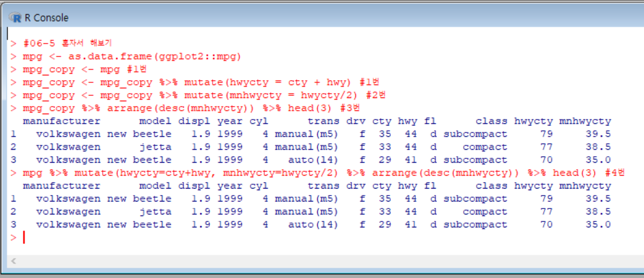Click hwycty value 77 in #4번 output
The image size is (644, 278).
546,212
